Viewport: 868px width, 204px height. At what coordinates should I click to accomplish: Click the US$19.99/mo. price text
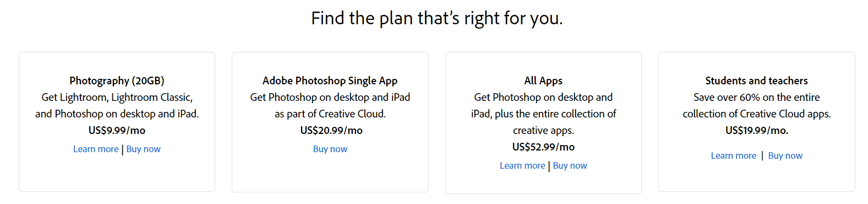pyautogui.click(x=757, y=130)
